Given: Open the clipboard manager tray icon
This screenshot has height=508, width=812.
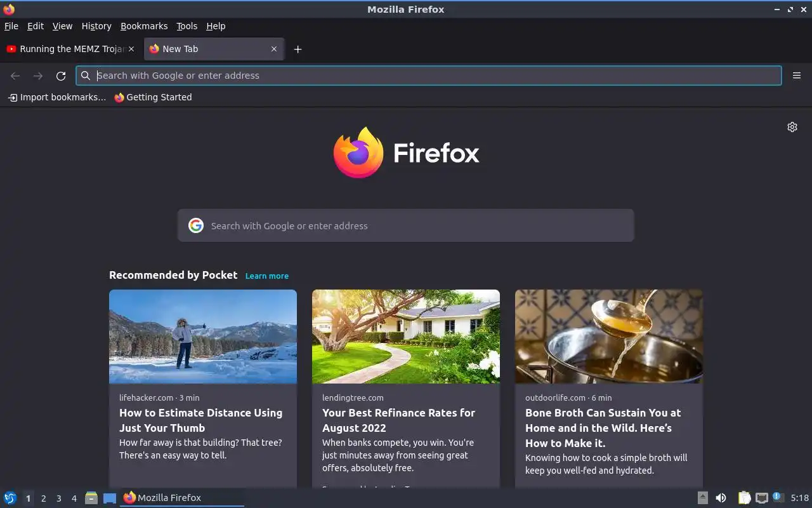Looking at the screenshot, I should 744,498.
